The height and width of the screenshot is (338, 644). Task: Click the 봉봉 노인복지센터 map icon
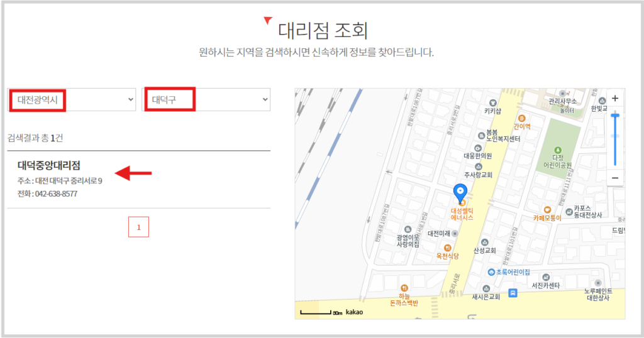click(x=481, y=136)
